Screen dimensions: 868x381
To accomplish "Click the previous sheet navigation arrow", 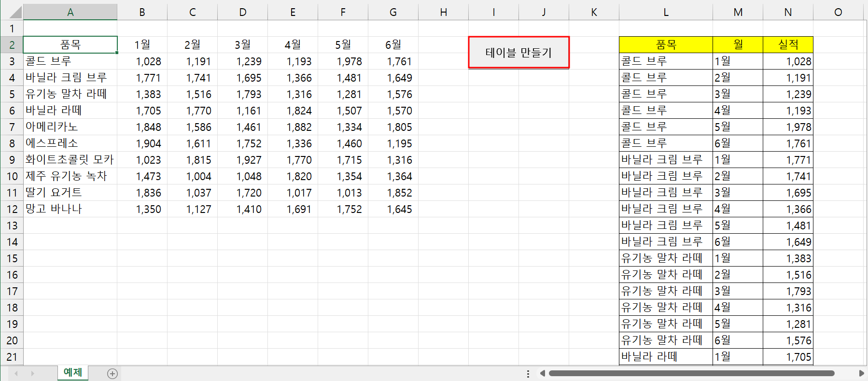I will click(x=16, y=373).
